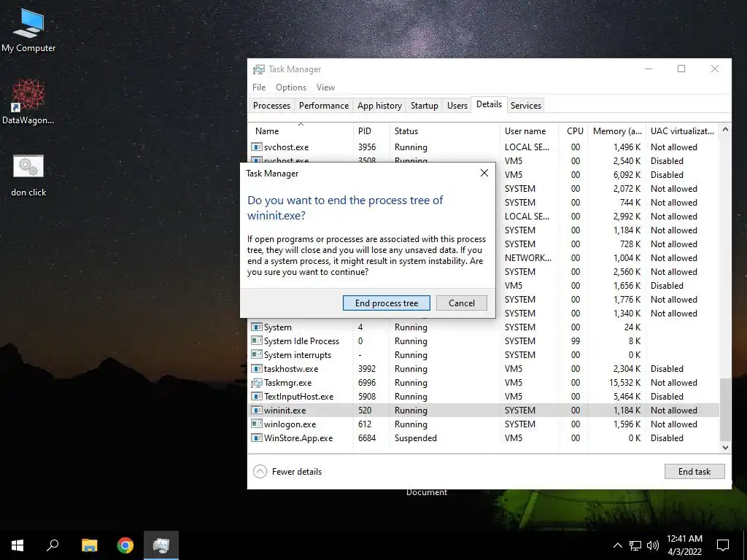The image size is (747, 560).
Task: Confirm End process tree button
Action: (x=387, y=303)
